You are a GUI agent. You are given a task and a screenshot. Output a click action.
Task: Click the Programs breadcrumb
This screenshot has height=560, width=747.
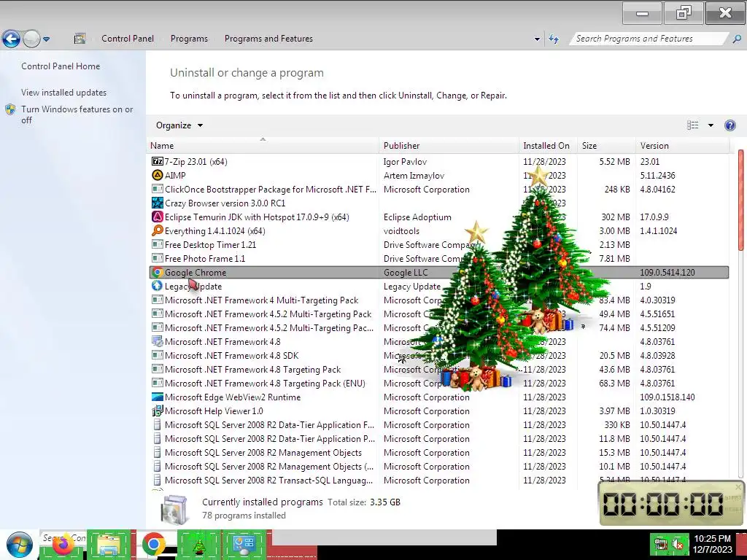[189, 39]
